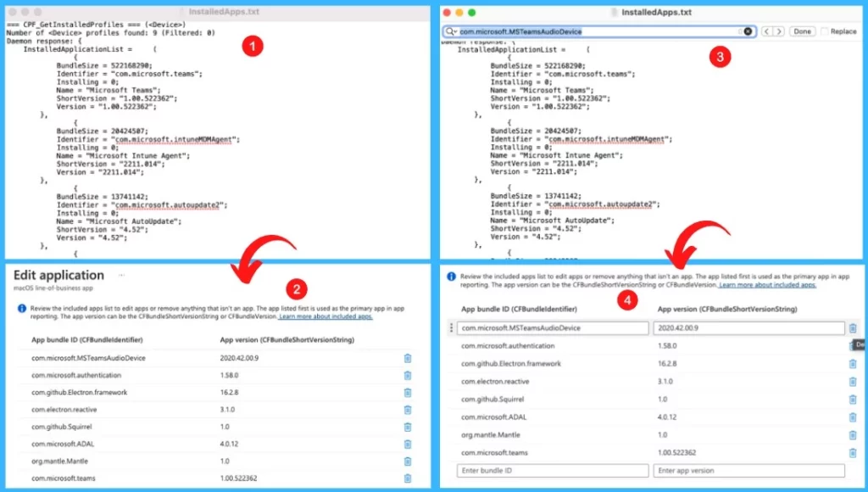Delete org.mantle.Mantle row in Edit application panel

point(408,461)
